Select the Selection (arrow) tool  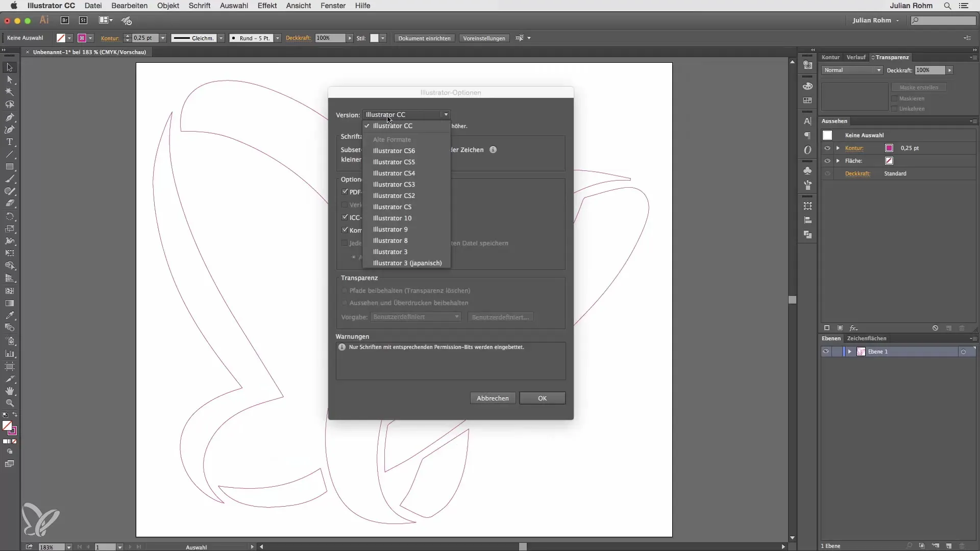point(10,67)
